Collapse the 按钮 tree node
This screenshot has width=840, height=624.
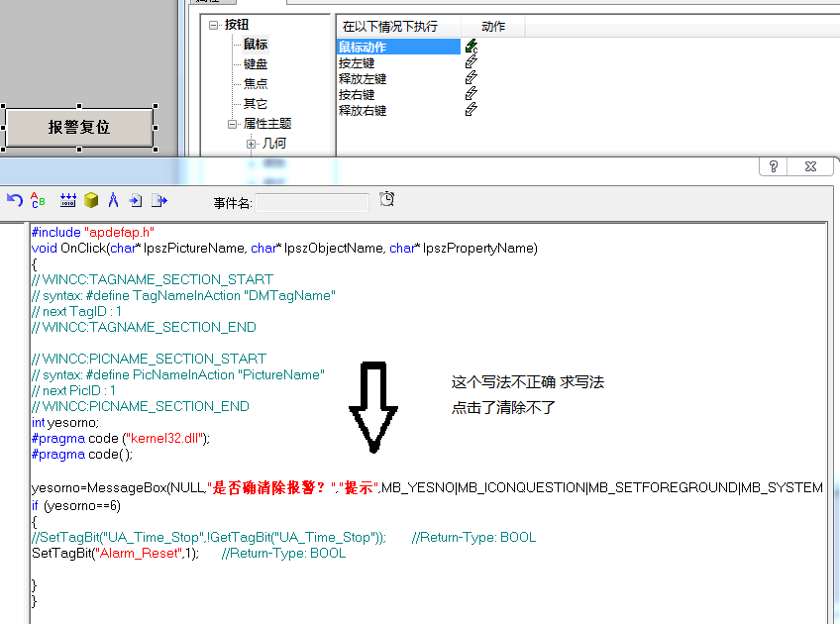pos(213,25)
